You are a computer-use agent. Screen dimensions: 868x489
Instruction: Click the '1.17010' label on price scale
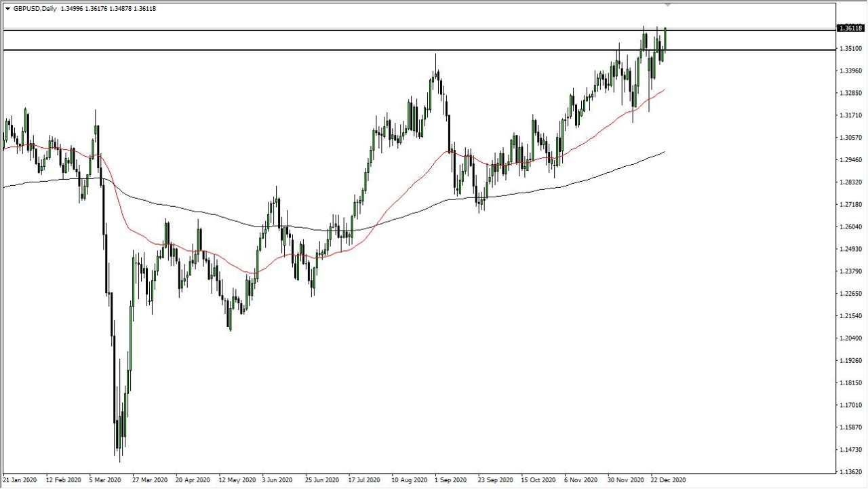point(851,406)
